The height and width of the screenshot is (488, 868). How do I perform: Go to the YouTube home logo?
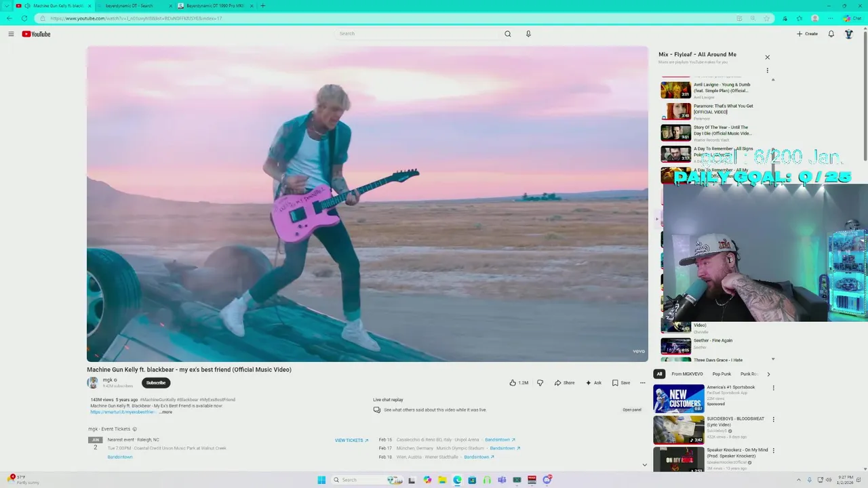pos(36,34)
